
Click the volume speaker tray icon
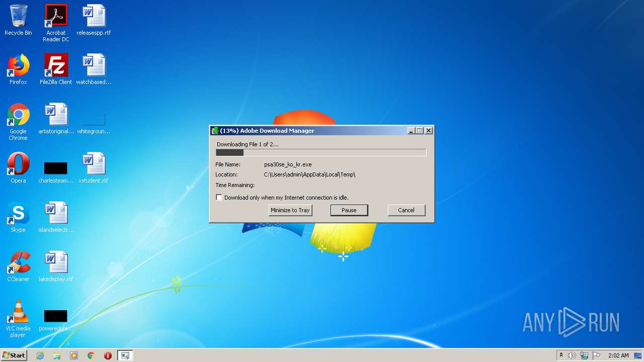pyautogui.click(x=572, y=355)
